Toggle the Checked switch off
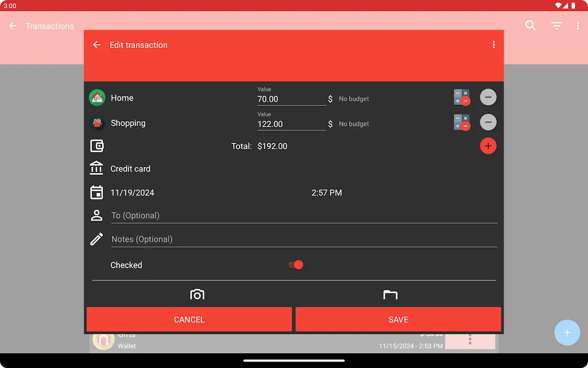 (295, 265)
